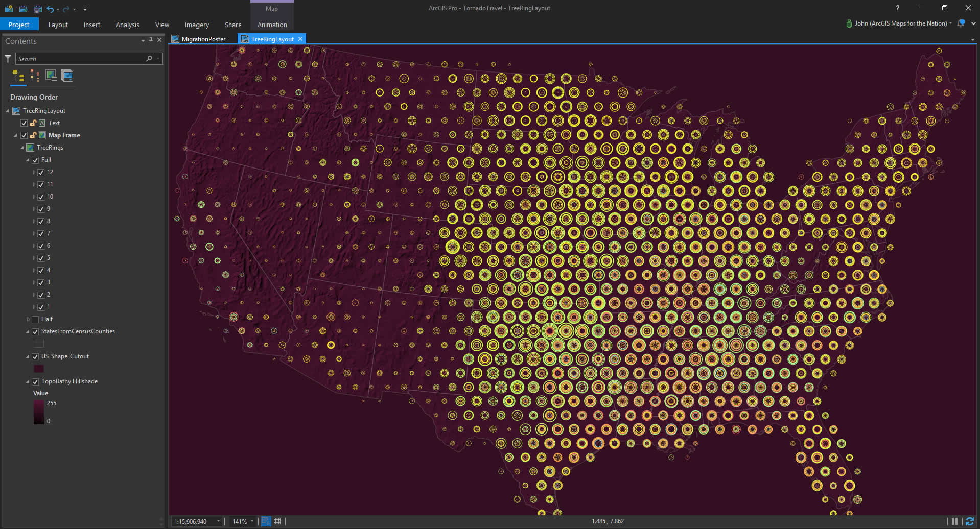Turn off layer 7 checkbox
This screenshot has width=980, height=529.
41,233
